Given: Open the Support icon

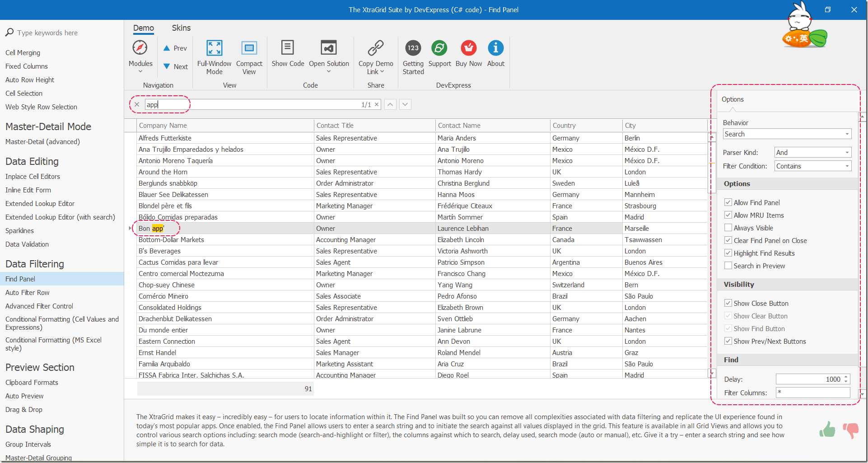Looking at the screenshot, I should point(439,48).
